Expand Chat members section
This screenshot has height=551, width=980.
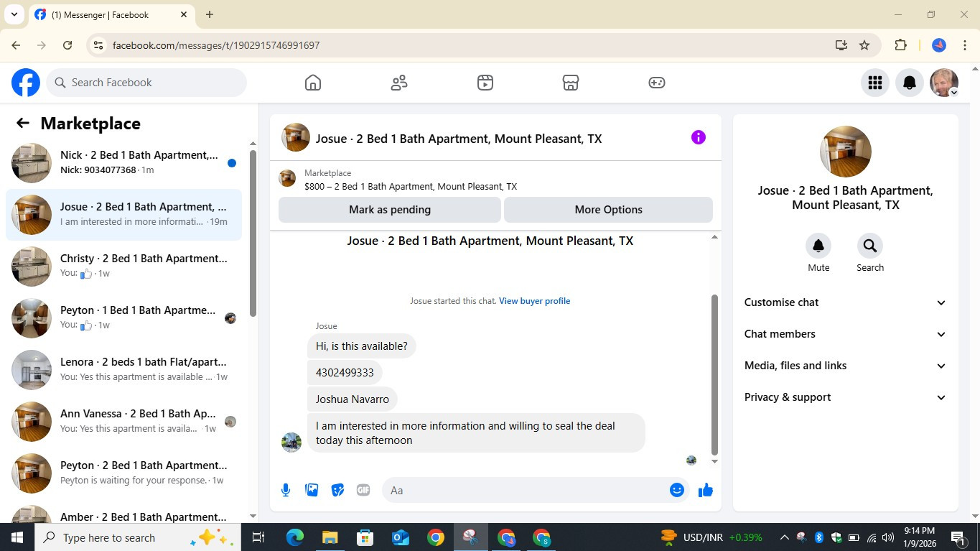coord(845,334)
